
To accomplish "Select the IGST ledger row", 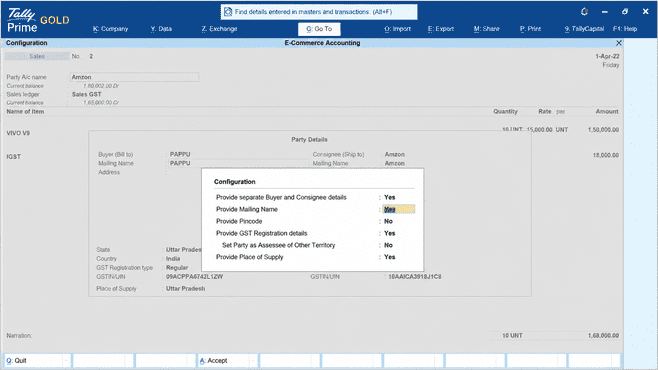I will [x=13, y=156].
